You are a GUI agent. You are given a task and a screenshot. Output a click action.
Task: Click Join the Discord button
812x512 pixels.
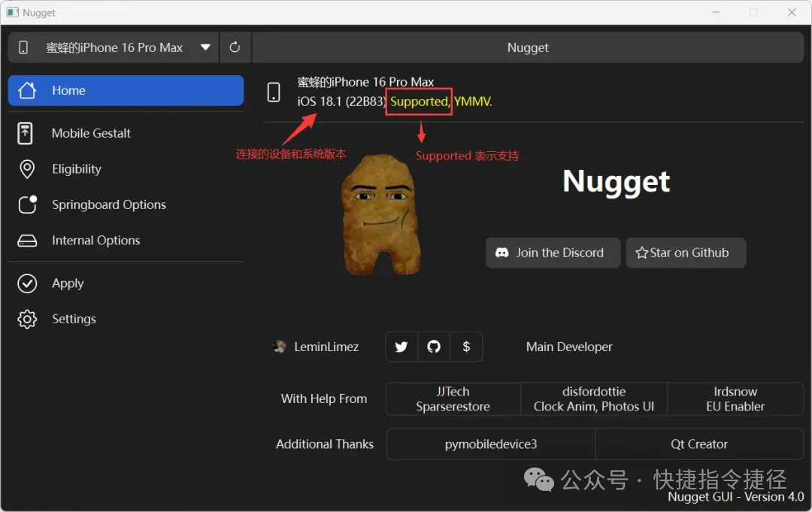pos(553,253)
